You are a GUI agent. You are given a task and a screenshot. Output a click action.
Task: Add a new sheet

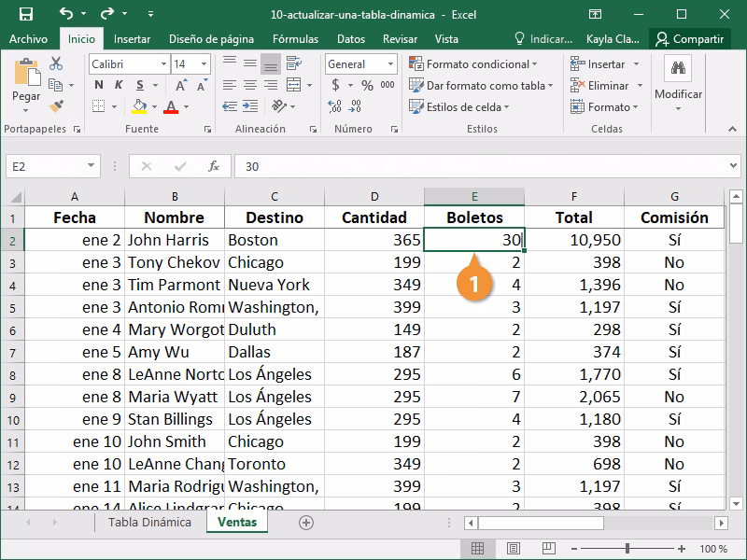306,523
